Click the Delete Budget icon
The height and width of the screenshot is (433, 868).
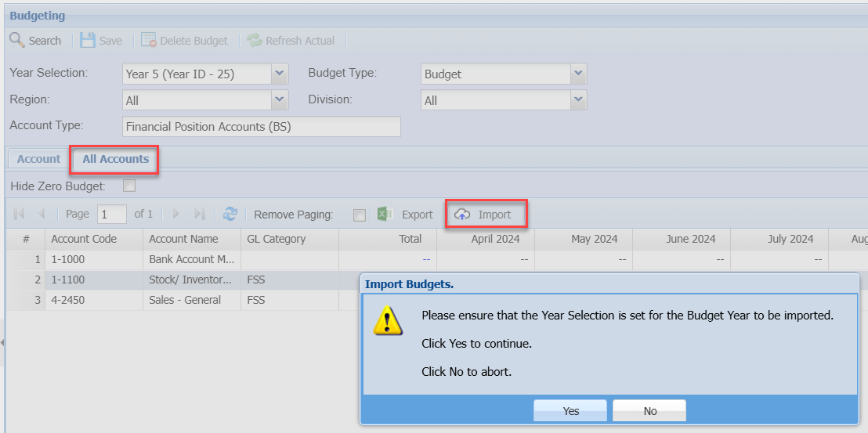coord(148,40)
